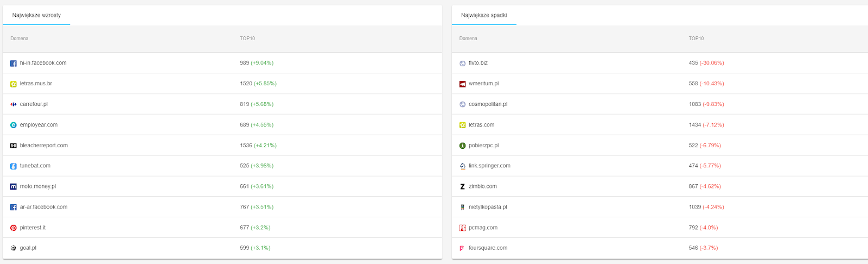Open the cosmopolitan.pl domain link

[488, 104]
